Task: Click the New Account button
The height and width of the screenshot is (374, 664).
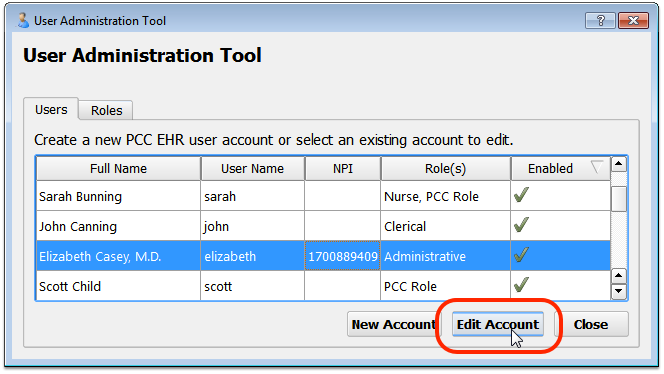Action: pyautogui.click(x=393, y=324)
